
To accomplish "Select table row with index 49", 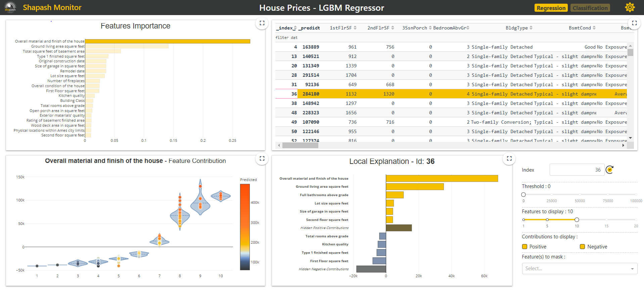I will click(294, 122).
